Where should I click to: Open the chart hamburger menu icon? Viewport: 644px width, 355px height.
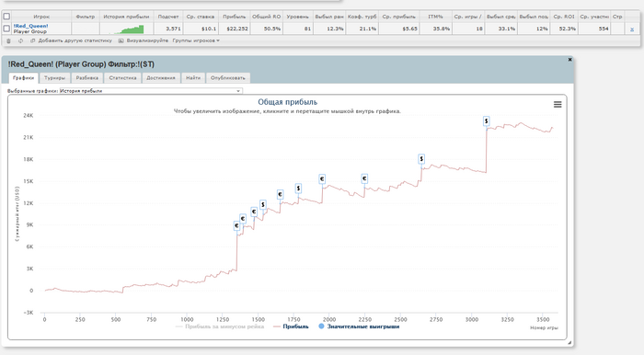point(558,105)
